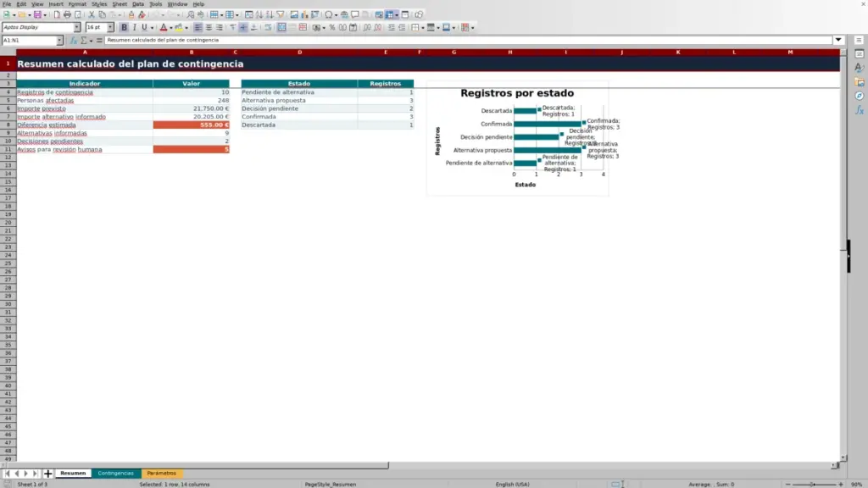The width and height of the screenshot is (868, 488).
Task: Click the AutoFilter funnel icon
Action: click(x=280, y=14)
